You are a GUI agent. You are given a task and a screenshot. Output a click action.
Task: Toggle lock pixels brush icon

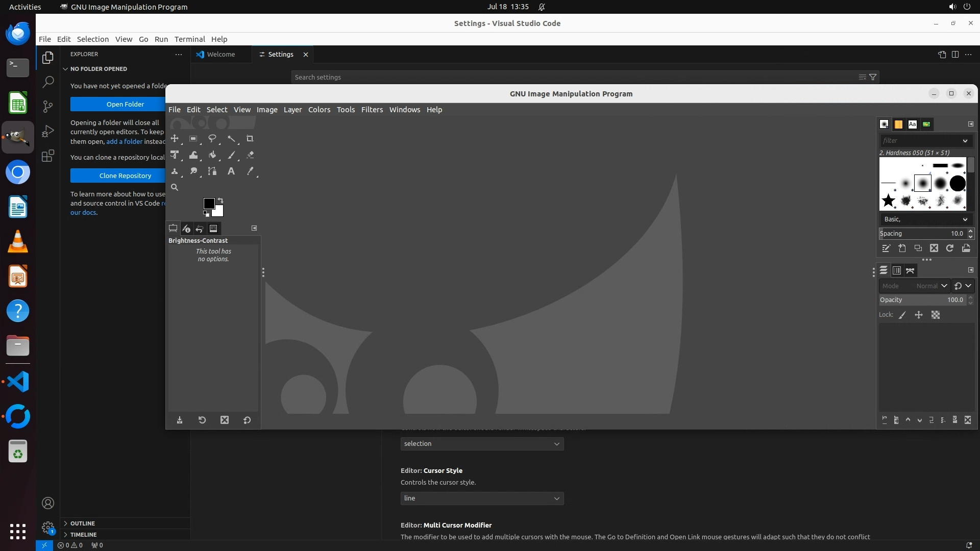point(902,315)
